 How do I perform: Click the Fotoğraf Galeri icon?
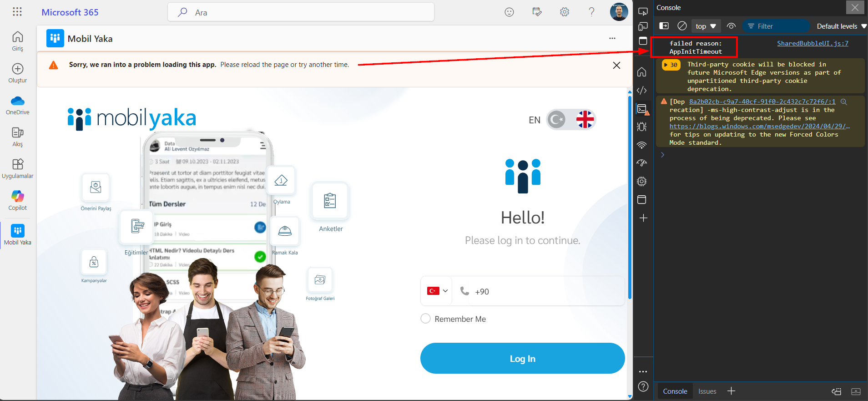[320, 279]
